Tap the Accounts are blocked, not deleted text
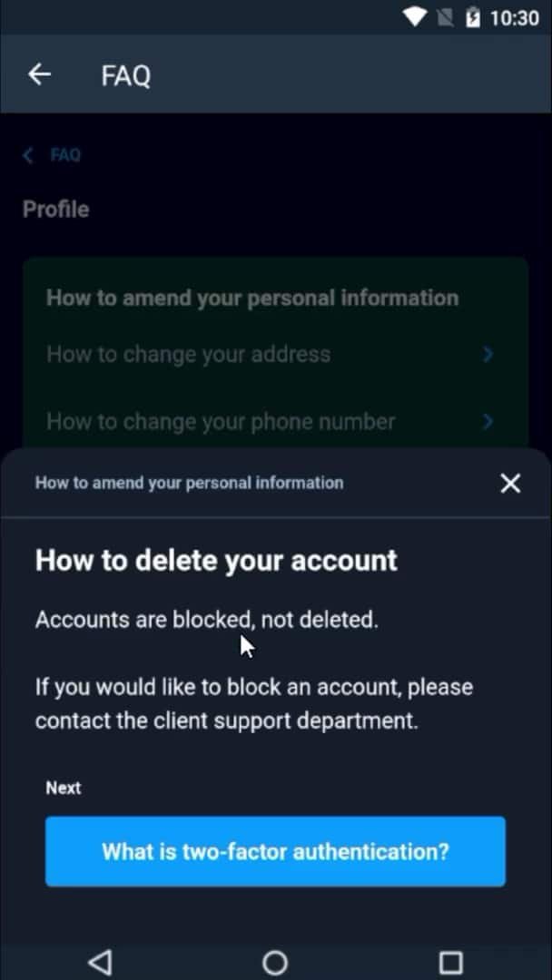 (x=206, y=619)
